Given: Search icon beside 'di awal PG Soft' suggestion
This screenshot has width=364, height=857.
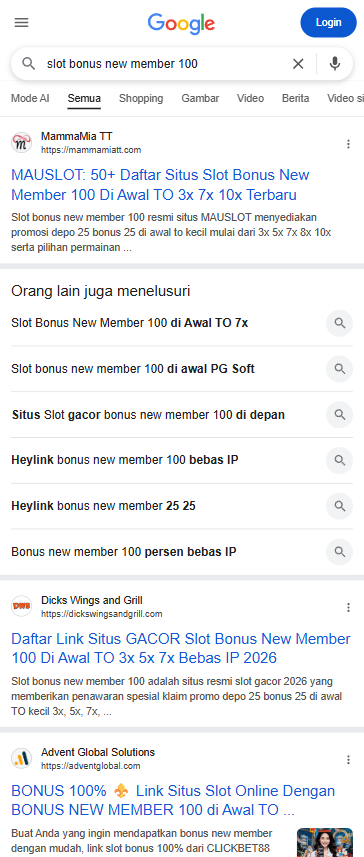Looking at the screenshot, I should (x=339, y=369).
